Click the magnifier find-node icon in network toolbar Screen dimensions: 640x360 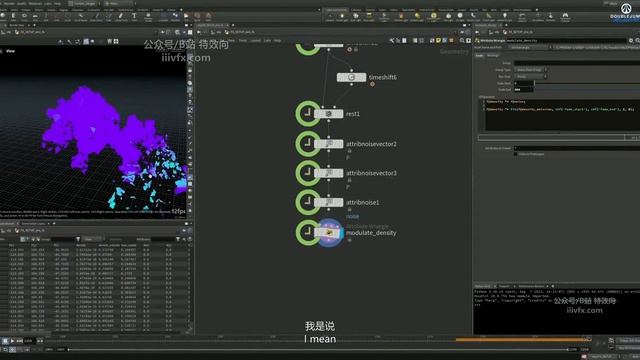click(462, 40)
